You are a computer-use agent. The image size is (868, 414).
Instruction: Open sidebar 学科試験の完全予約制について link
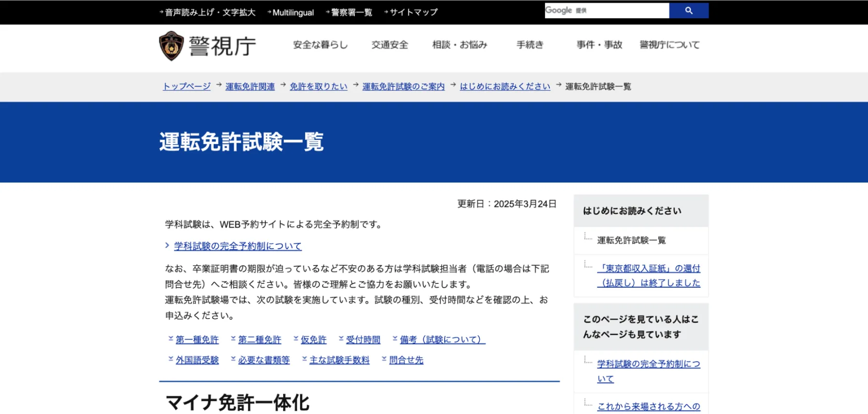tap(649, 371)
